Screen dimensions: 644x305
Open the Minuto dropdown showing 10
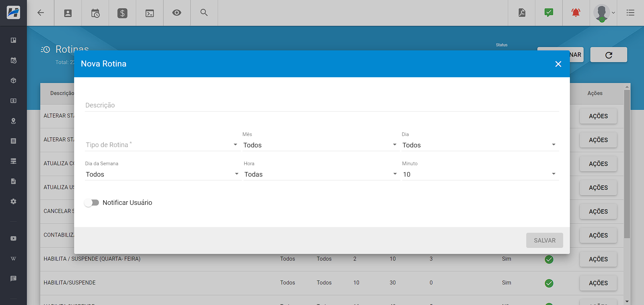tap(480, 174)
